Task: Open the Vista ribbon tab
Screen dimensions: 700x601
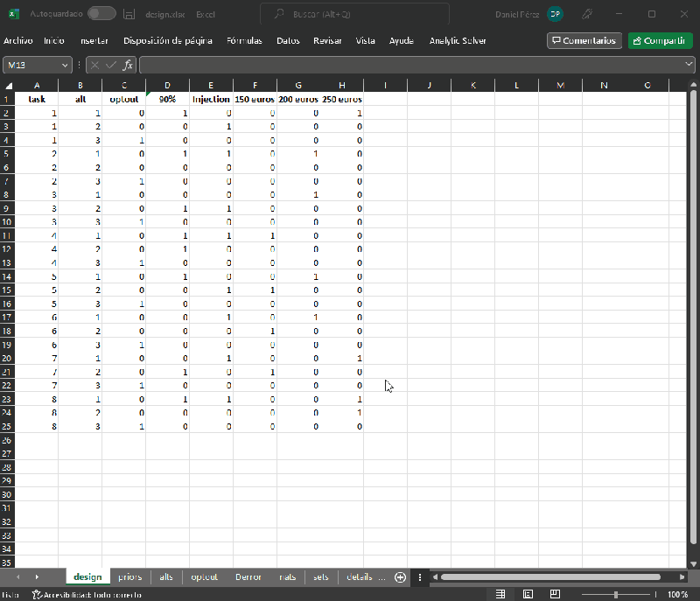Action: pos(365,40)
